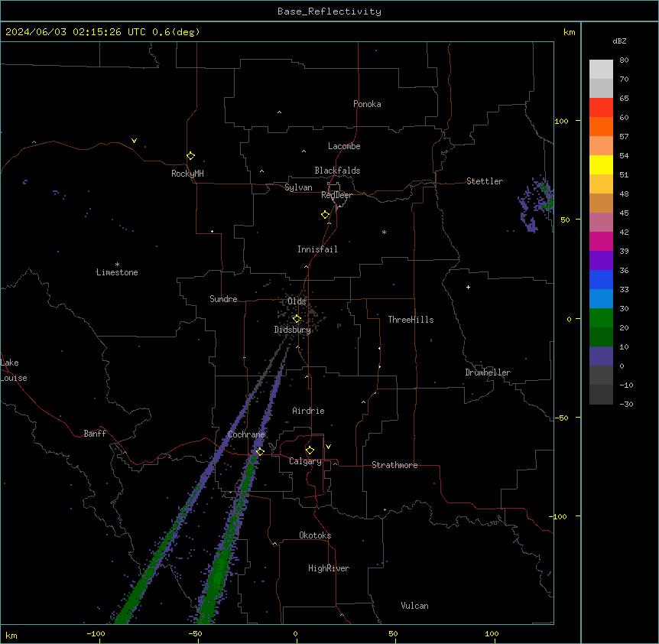This screenshot has height=644, width=659.
Task: Select the pink 42–45 dBZ legend swatch
Action: (x=601, y=223)
